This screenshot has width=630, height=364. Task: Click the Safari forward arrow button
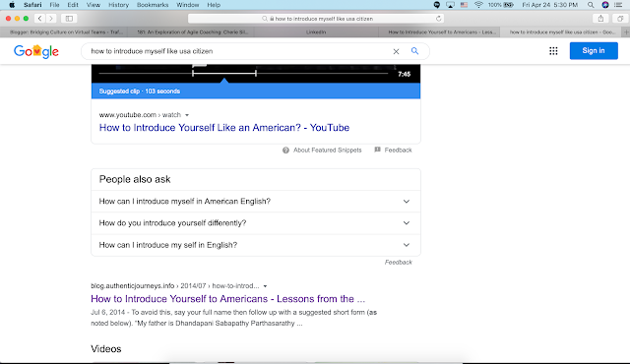[51, 19]
